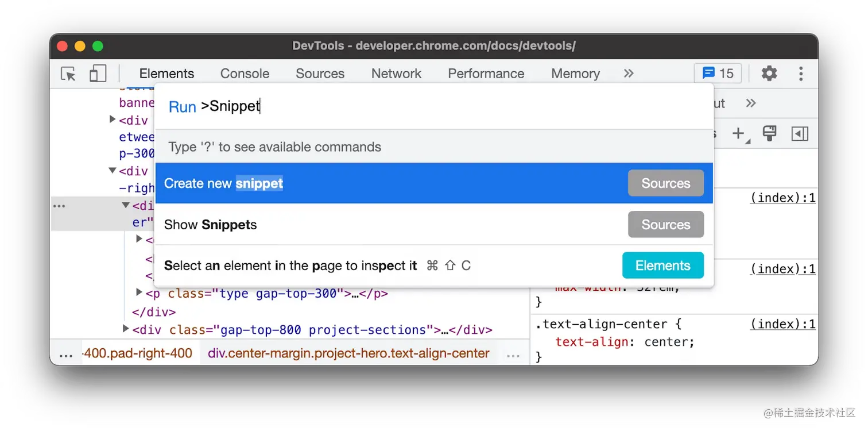868x431 pixels.
Task: Activate the inspect element picker icon
Action: (68, 74)
